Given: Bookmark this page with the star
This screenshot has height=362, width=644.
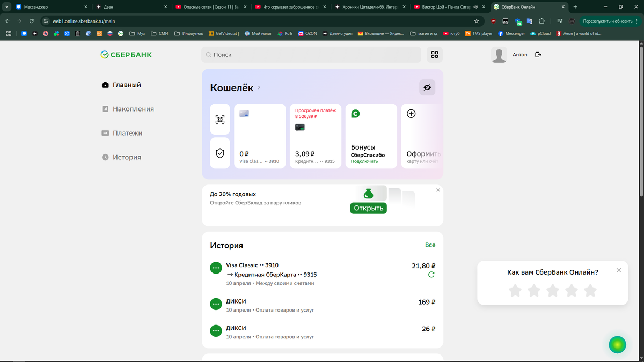Looking at the screenshot, I should tap(477, 21).
